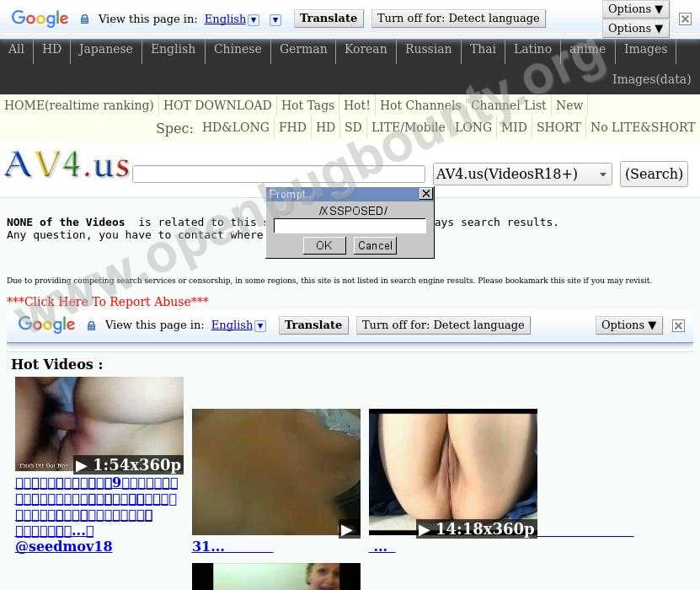
Task: Select the HD category in the dark navigation bar
Action: 51,49
